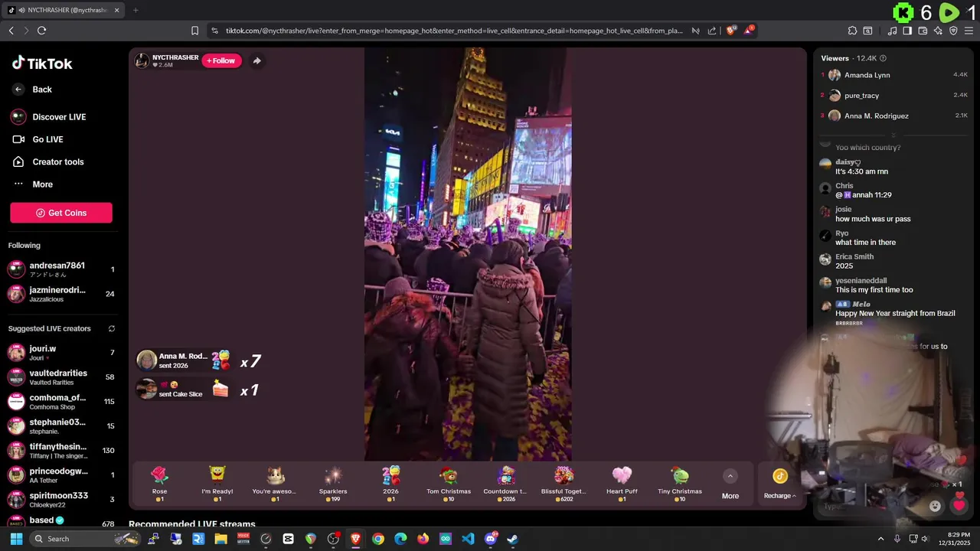Viewport: 980px width, 551px height.
Task: Open spiritmoon333 suggested live
Action: tap(61, 499)
